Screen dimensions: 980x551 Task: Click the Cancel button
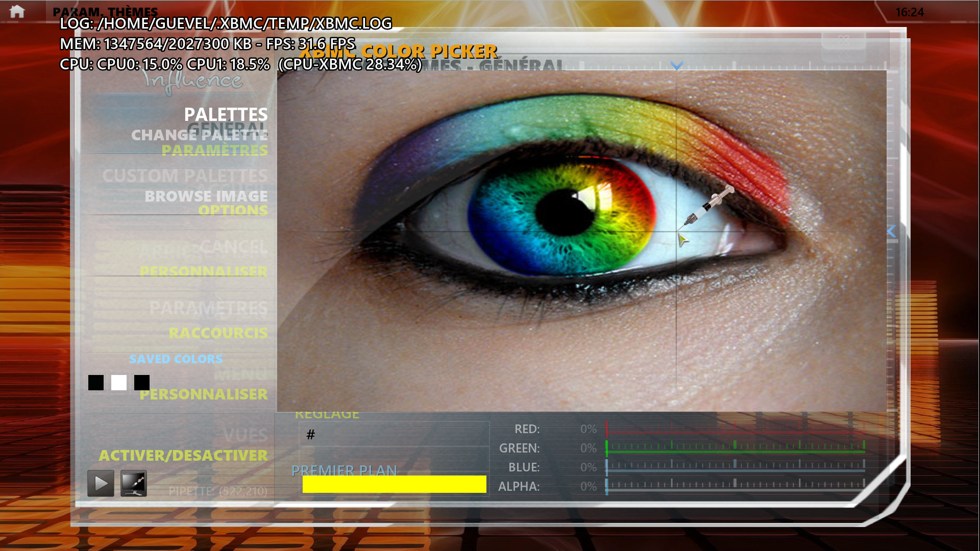233,247
